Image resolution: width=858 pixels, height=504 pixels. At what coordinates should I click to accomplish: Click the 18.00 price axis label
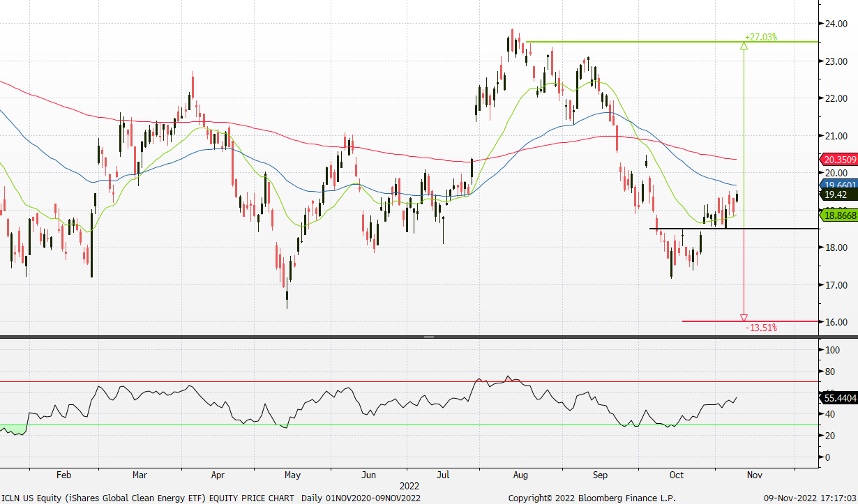click(836, 247)
